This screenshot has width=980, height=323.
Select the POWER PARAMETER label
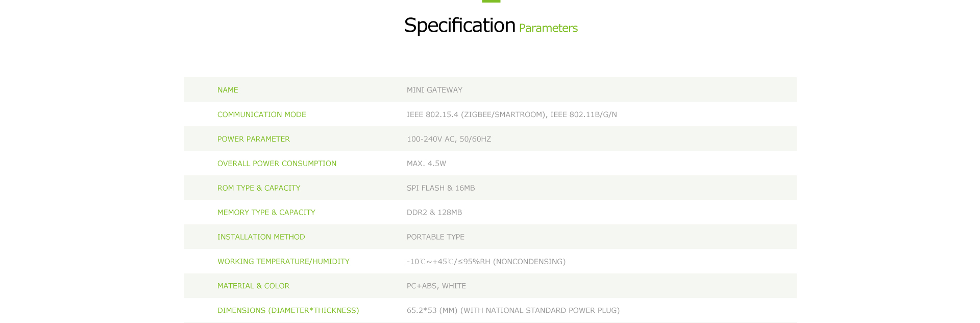click(254, 139)
